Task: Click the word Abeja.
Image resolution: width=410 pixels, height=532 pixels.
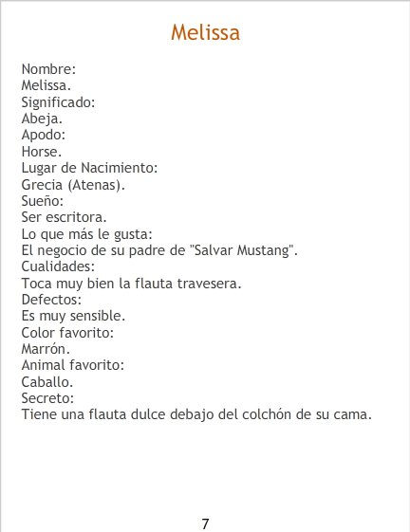Action: tap(42, 119)
